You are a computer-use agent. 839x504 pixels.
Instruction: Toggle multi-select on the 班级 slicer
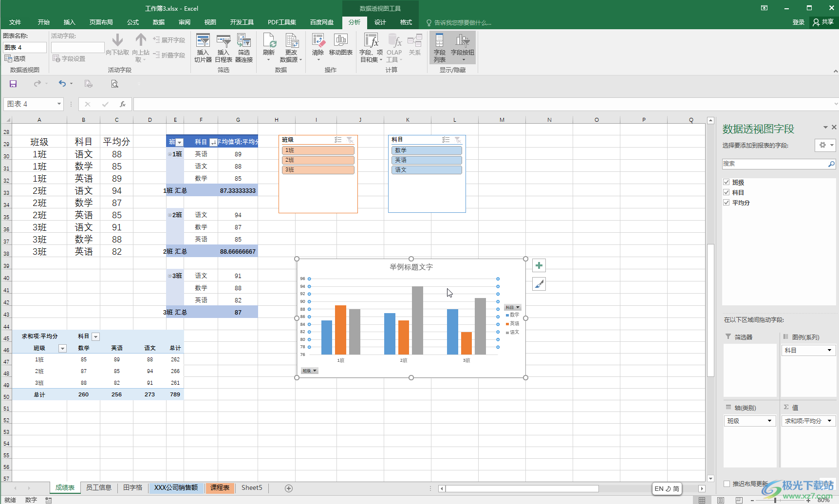pos(338,140)
